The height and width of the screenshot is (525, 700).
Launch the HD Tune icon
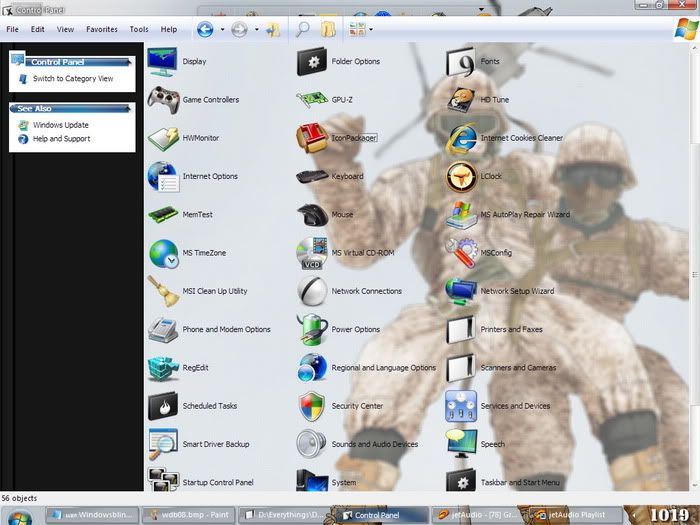[461, 100]
